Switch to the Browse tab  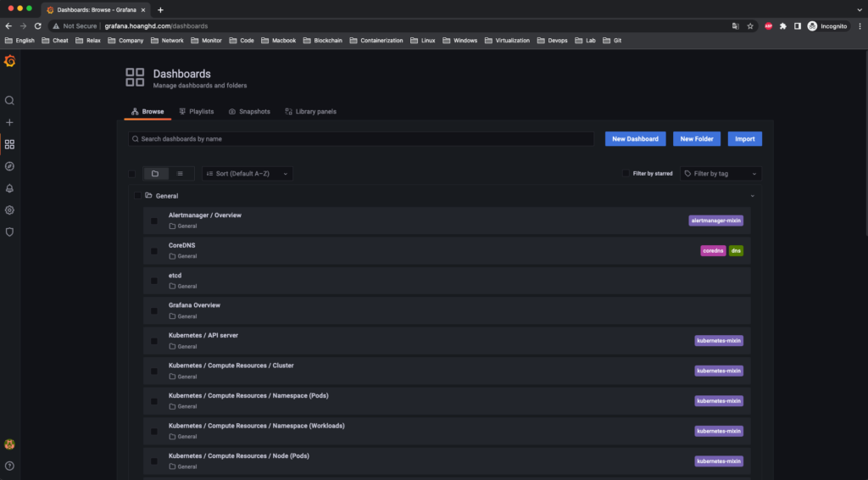(x=147, y=111)
